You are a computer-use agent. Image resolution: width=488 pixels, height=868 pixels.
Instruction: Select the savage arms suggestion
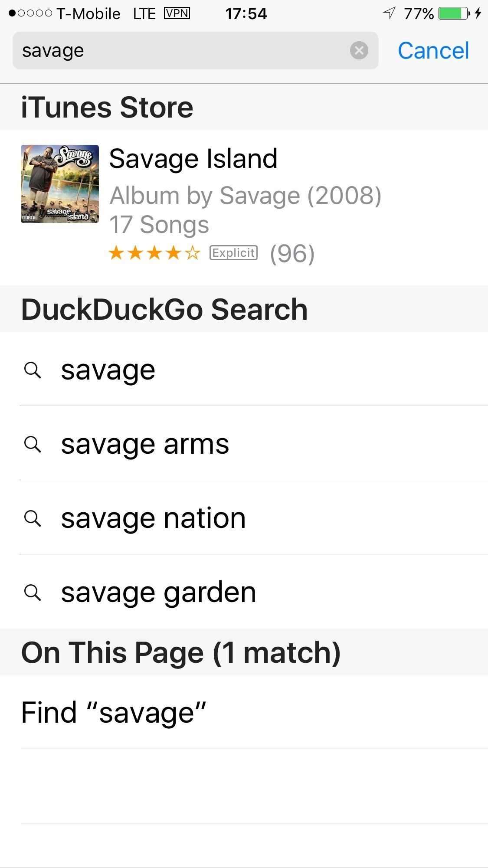[x=145, y=444]
